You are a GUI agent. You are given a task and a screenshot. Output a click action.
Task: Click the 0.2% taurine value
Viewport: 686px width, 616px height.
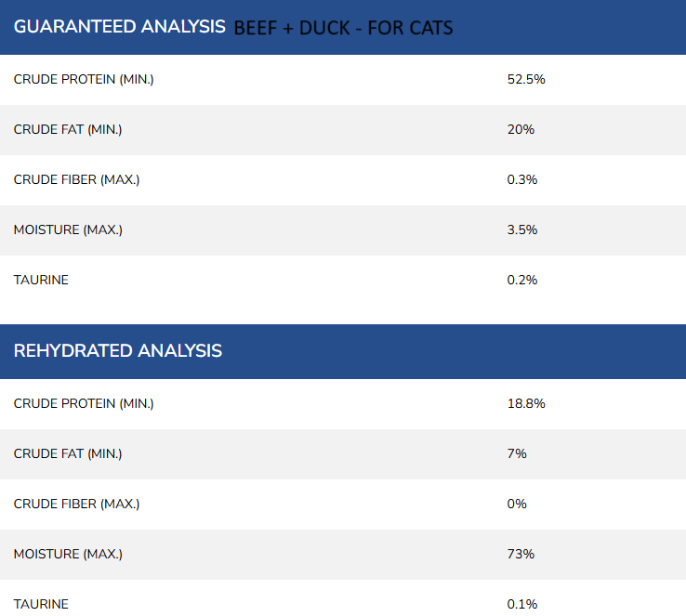[522, 281]
